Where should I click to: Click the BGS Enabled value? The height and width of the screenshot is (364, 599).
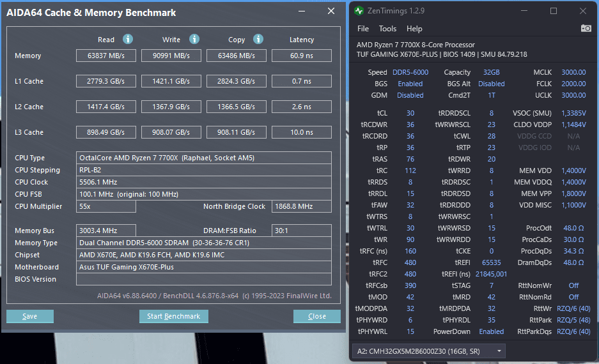coord(410,84)
